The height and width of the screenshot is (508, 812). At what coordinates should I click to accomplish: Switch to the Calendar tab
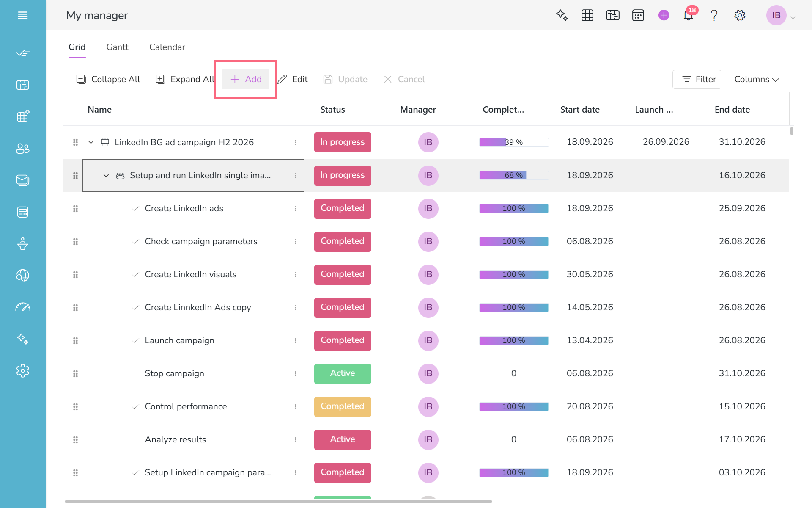[167, 47]
